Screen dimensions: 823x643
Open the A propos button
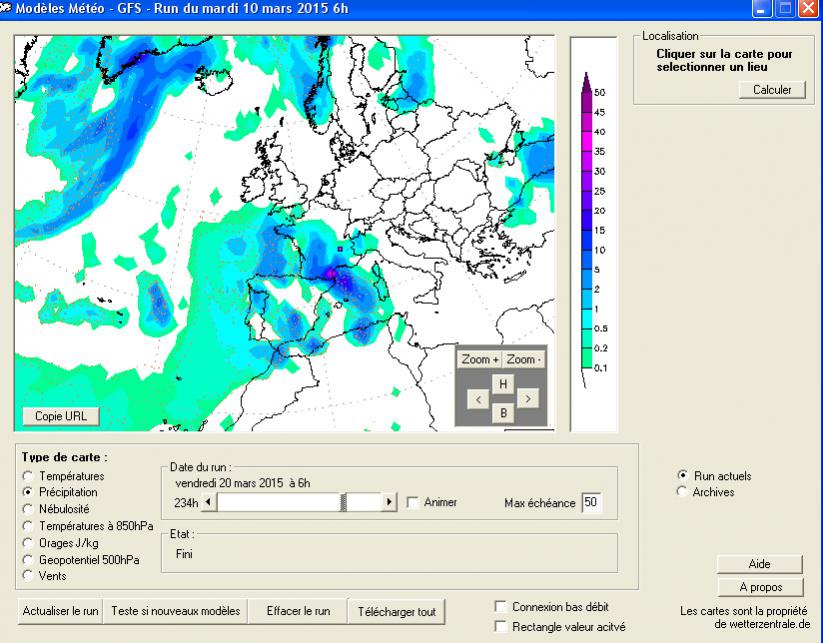pyautogui.click(x=761, y=587)
